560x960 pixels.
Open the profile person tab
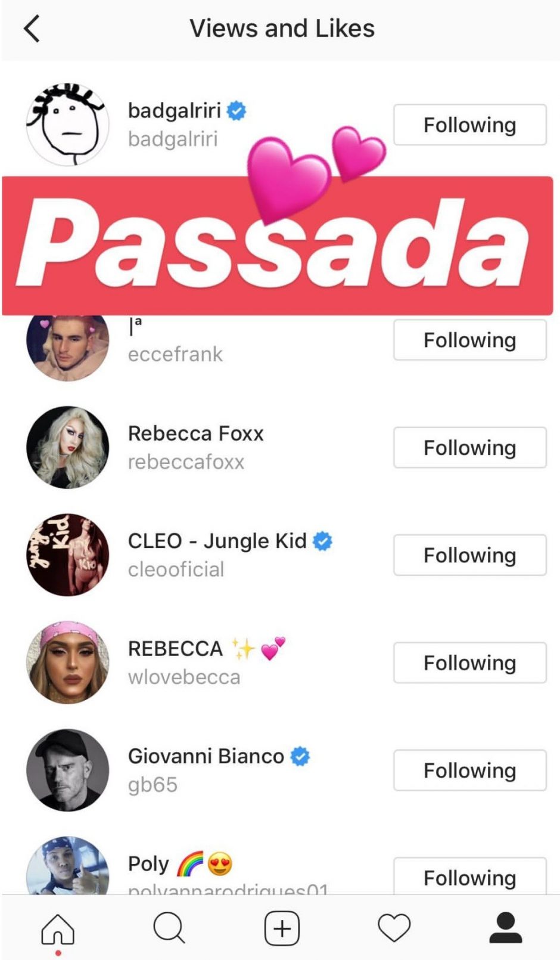tap(506, 928)
